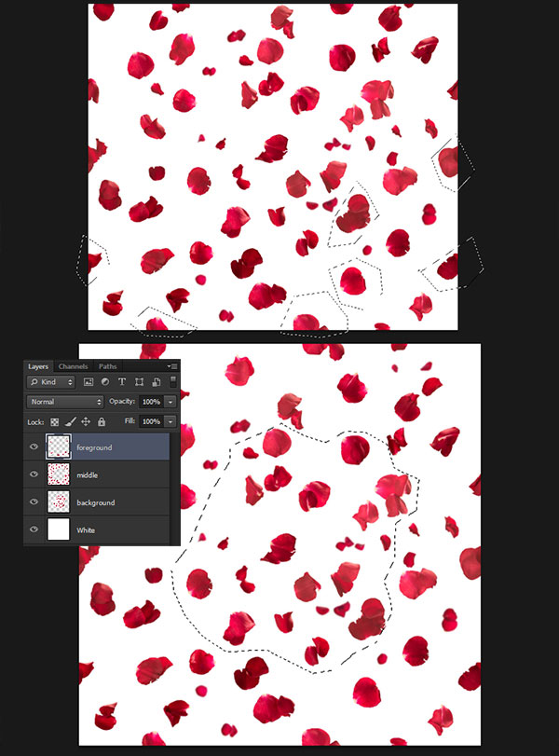The height and width of the screenshot is (756, 559).
Task: Open the Opacity slider dropdown arrow
Action: point(170,402)
